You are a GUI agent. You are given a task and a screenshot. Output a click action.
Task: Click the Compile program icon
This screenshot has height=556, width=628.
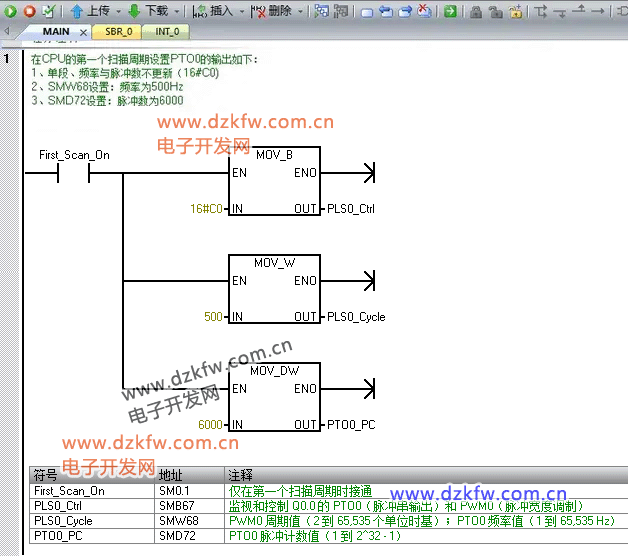click(x=48, y=11)
